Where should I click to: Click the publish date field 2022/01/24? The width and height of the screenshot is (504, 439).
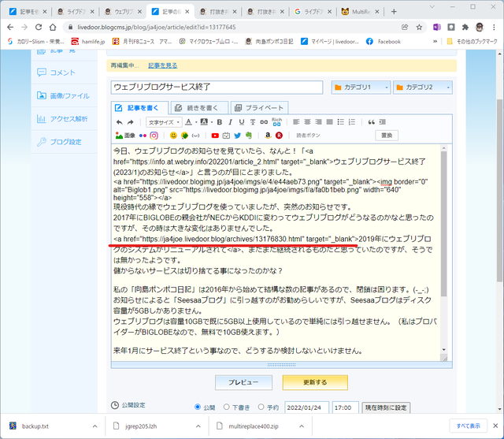coord(306,407)
